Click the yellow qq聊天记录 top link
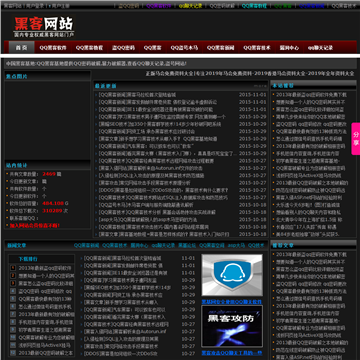This screenshot has height=360, width=360. point(190,6)
